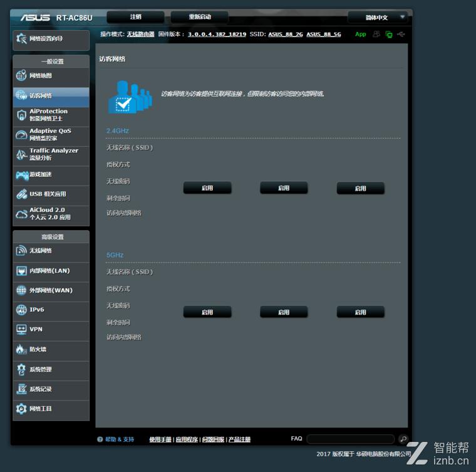Open IPv6 settings icon

21,310
